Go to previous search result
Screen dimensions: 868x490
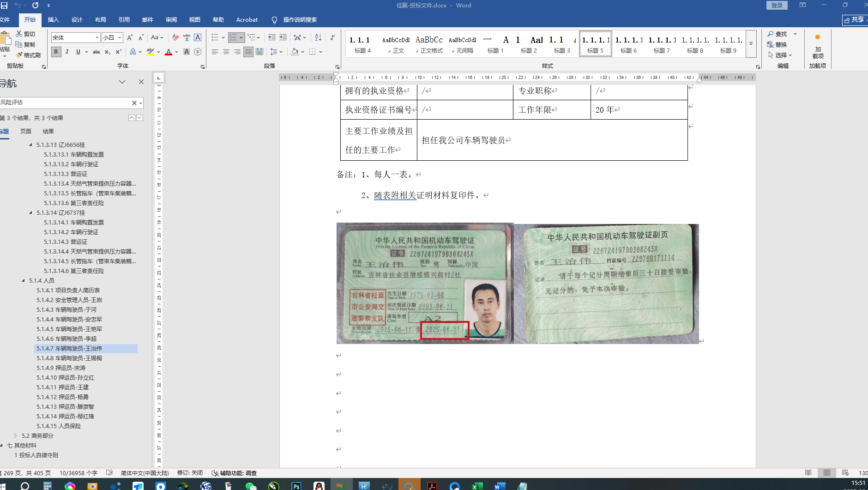click(132, 118)
